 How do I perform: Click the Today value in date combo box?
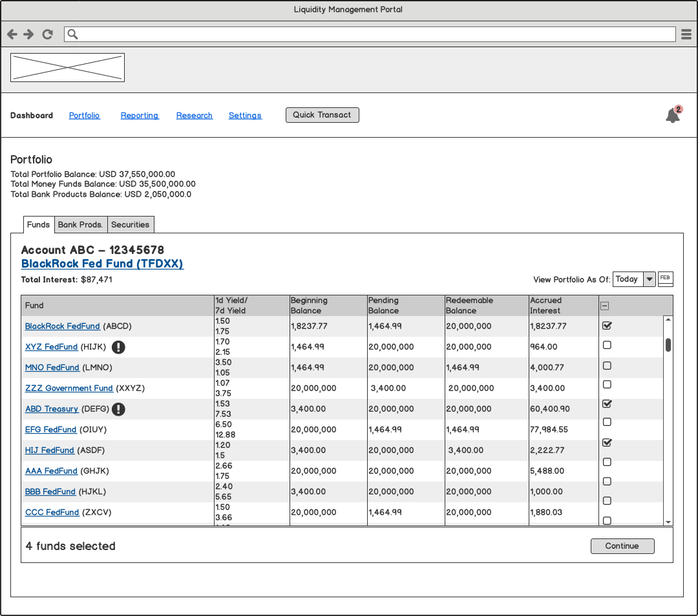point(628,279)
